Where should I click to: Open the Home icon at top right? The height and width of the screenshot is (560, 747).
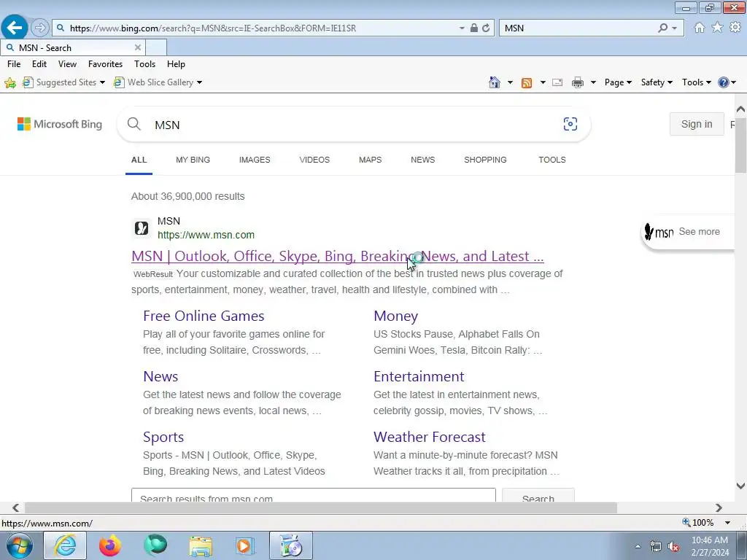(x=699, y=28)
